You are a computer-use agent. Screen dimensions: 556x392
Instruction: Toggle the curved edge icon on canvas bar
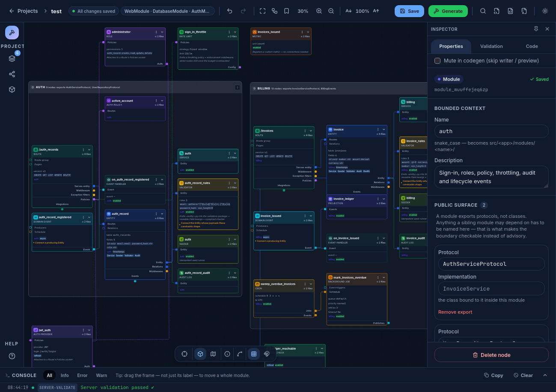click(x=240, y=354)
